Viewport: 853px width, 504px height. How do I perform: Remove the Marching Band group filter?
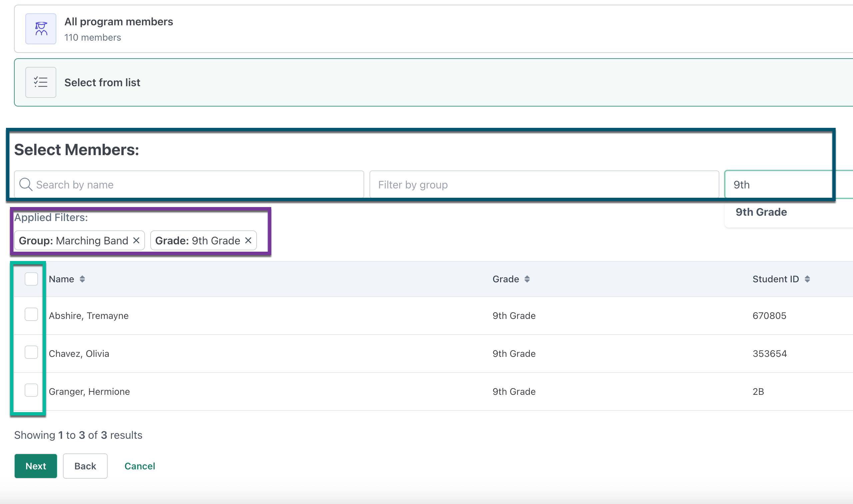(136, 240)
